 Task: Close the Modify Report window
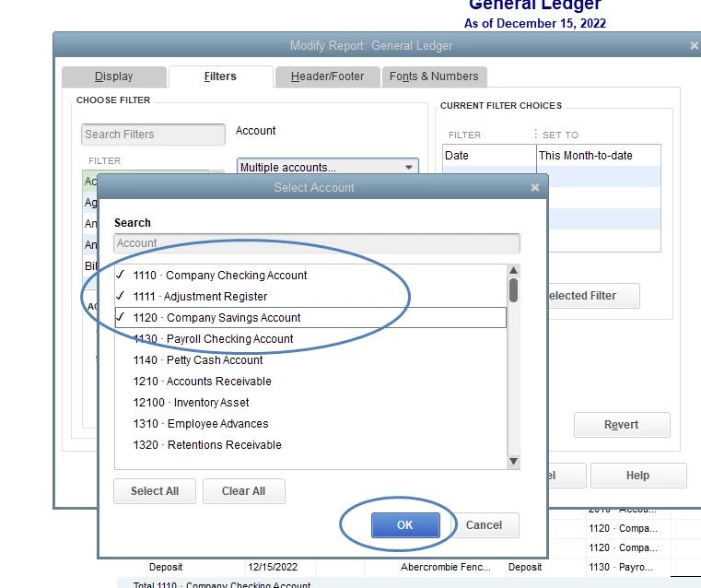click(695, 45)
